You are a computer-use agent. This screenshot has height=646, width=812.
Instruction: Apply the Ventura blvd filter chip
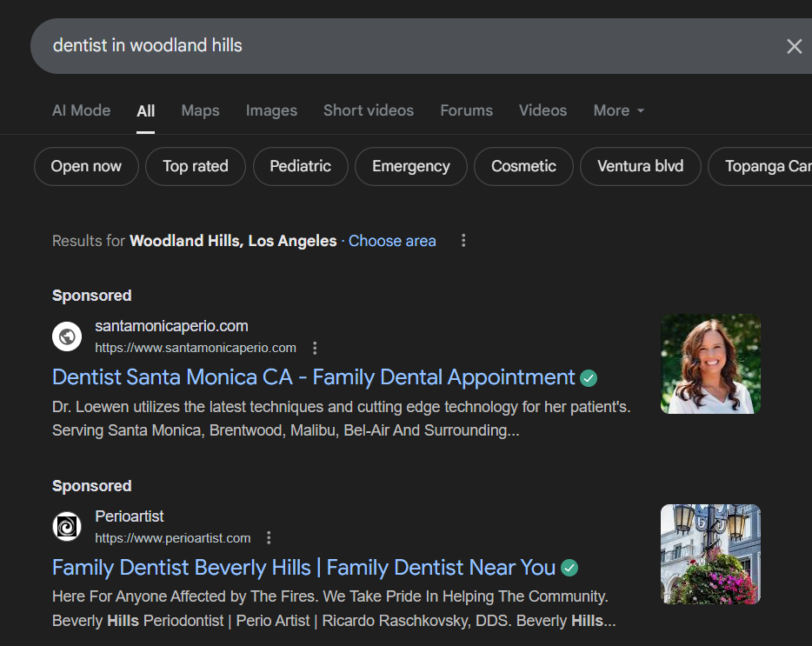(x=640, y=167)
